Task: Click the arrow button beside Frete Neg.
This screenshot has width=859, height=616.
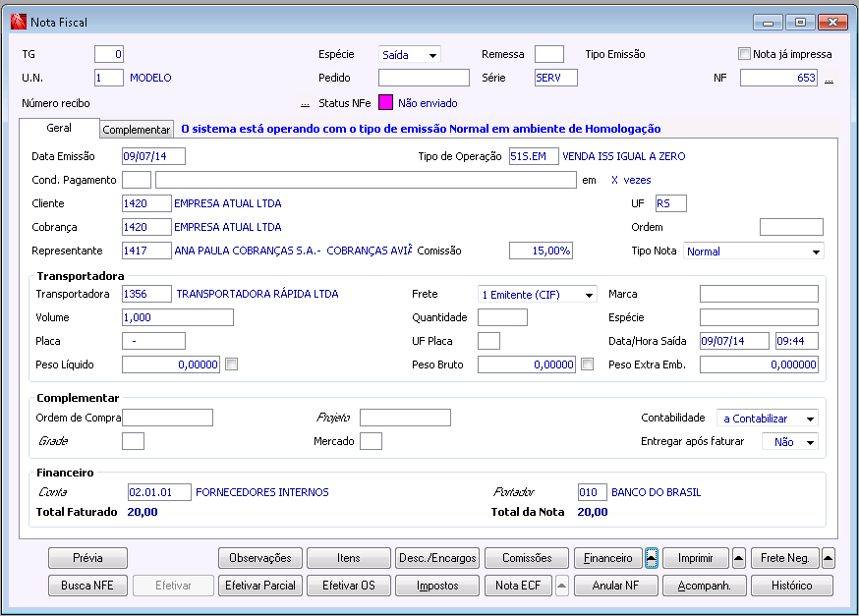Action: pos(829,558)
